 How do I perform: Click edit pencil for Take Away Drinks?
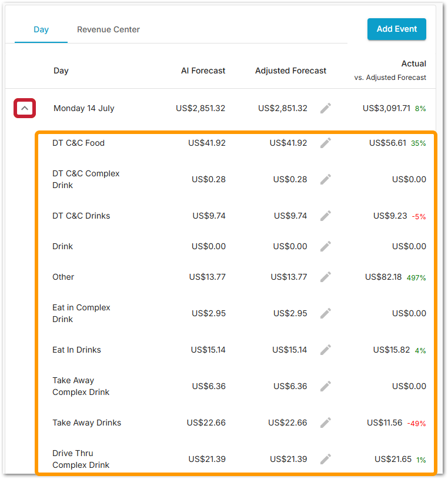point(326,423)
